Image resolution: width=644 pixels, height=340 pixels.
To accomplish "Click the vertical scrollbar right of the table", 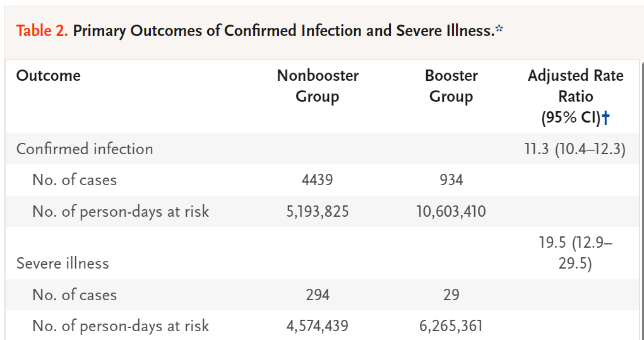I will click(641, 190).
